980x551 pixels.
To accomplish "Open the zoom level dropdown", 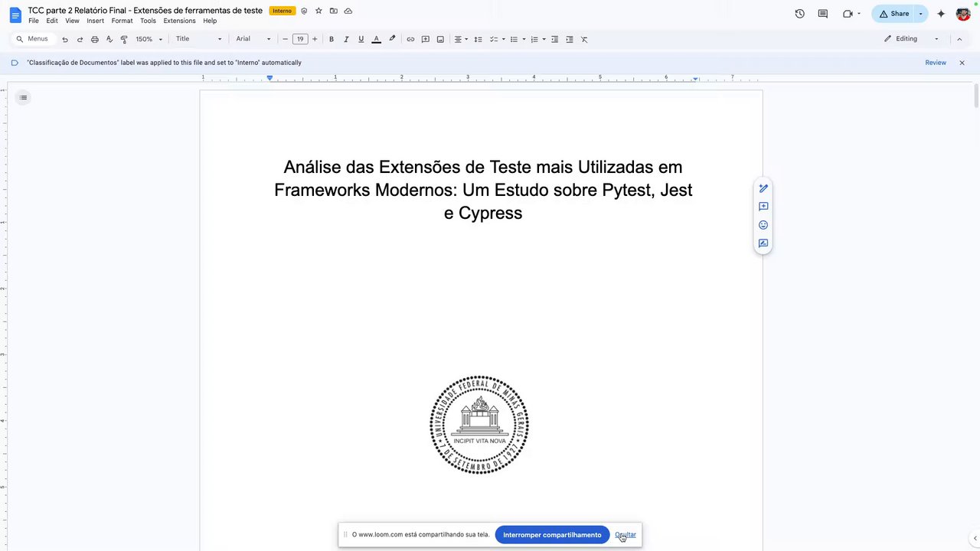I will pos(149,39).
